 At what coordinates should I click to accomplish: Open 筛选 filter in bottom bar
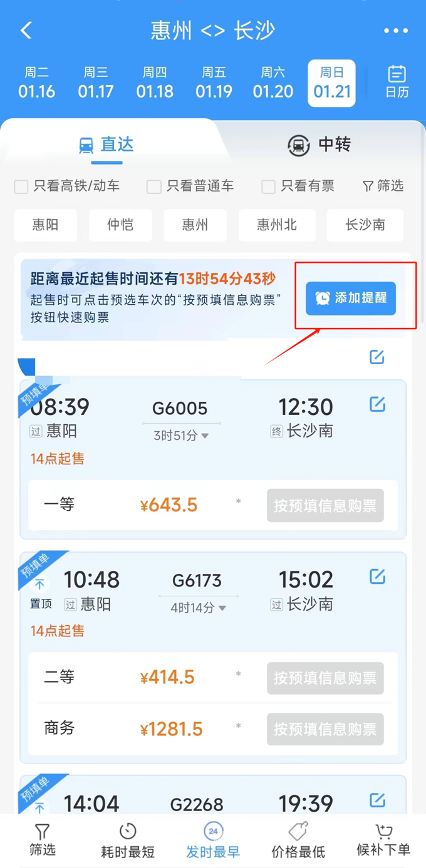42,840
